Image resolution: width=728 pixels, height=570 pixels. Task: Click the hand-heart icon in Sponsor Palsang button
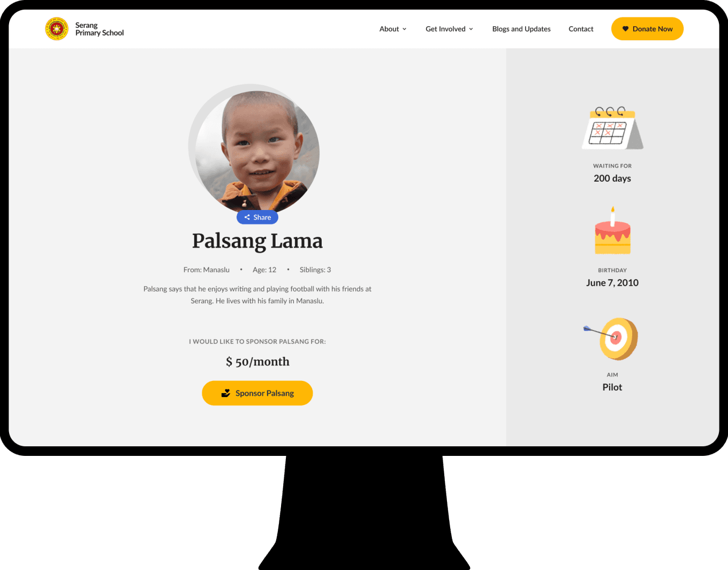click(226, 393)
